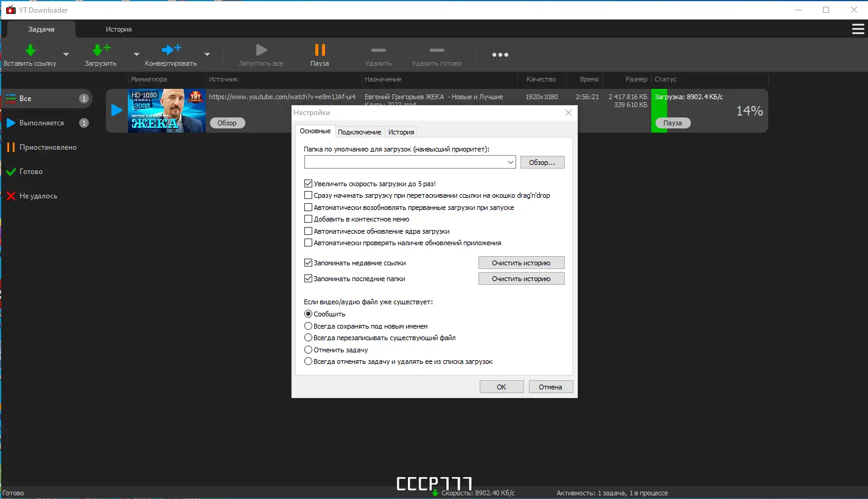Click the Конвертировать blue arrow icon
The width and height of the screenshot is (868, 499).
171,50
